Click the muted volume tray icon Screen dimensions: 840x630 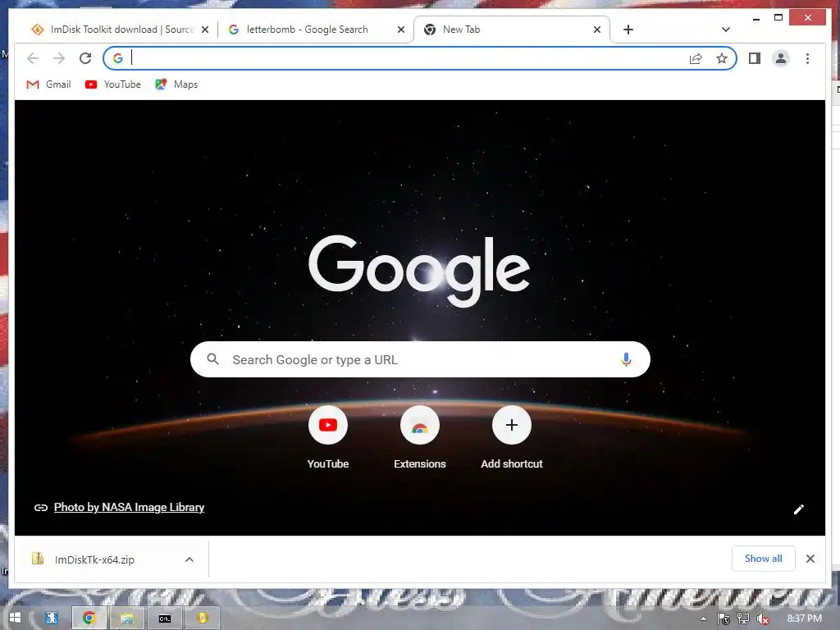[764, 619]
